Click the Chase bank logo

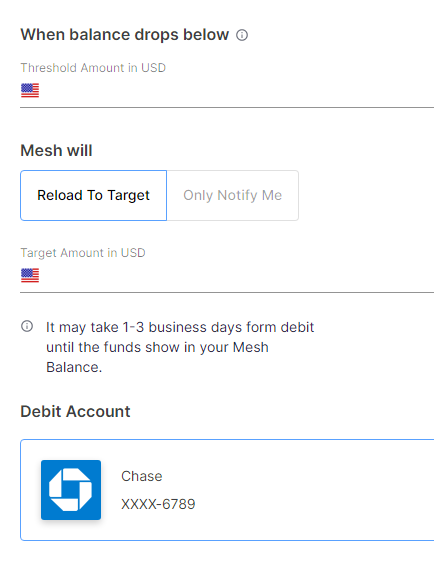tap(71, 490)
